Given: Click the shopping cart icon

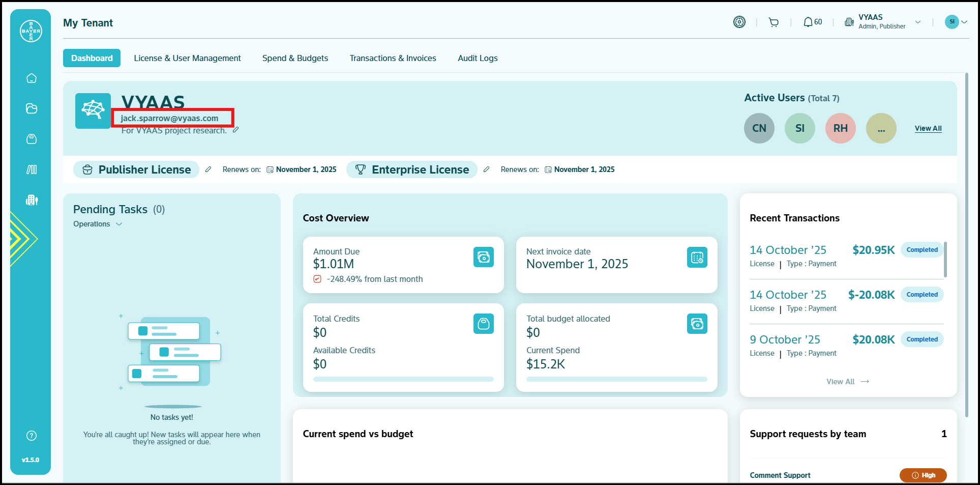Looking at the screenshot, I should point(774,22).
